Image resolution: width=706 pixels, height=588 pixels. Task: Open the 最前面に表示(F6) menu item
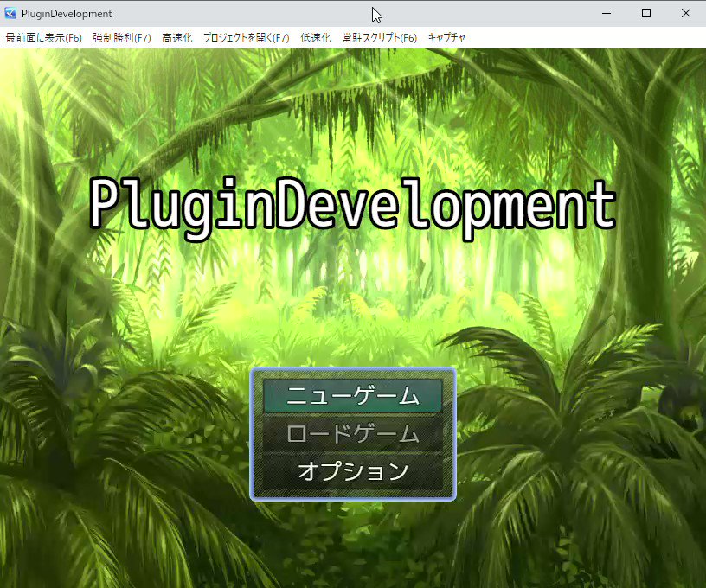pyautogui.click(x=43, y=38)
